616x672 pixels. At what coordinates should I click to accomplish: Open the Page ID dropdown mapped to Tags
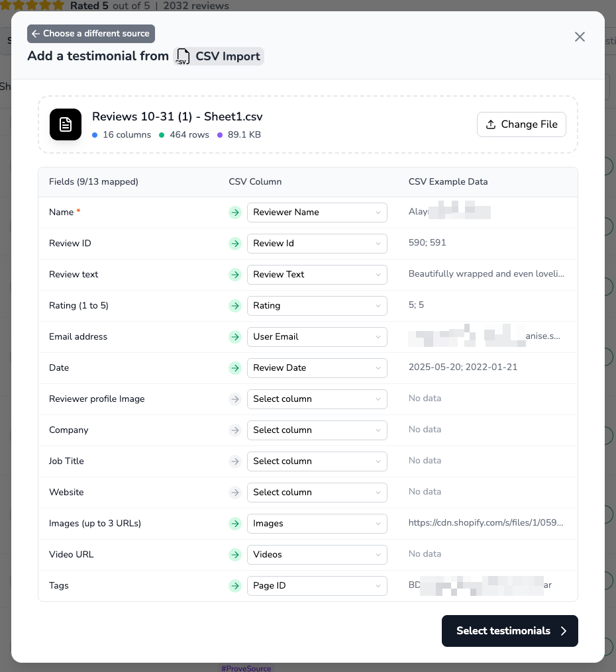[317, 585]
